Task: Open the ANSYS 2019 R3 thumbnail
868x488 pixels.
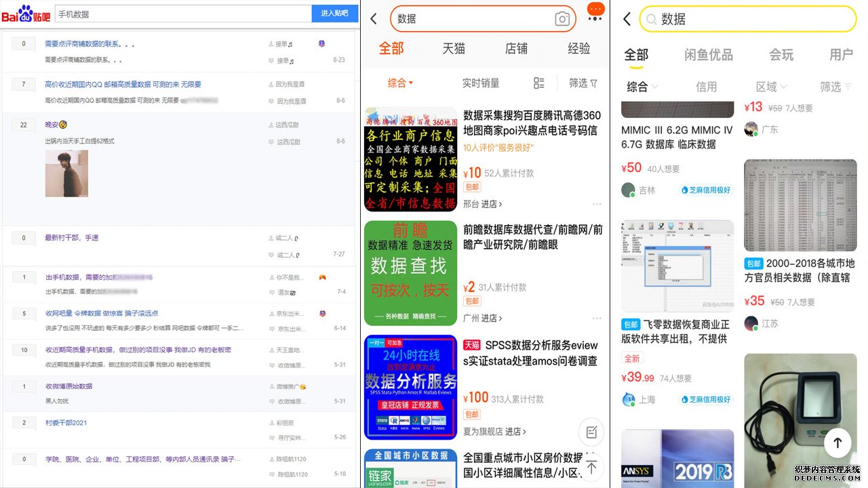Action: click(677, 459)
